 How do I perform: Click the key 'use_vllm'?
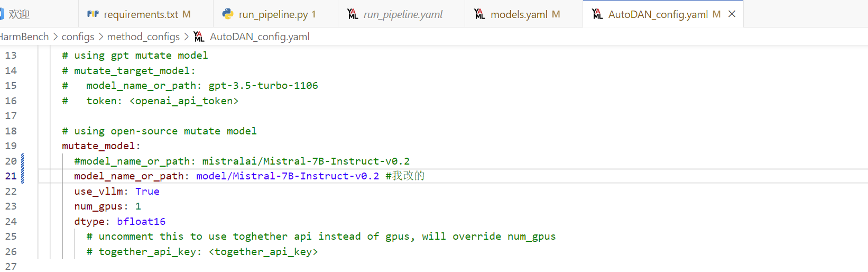[98, 191]
